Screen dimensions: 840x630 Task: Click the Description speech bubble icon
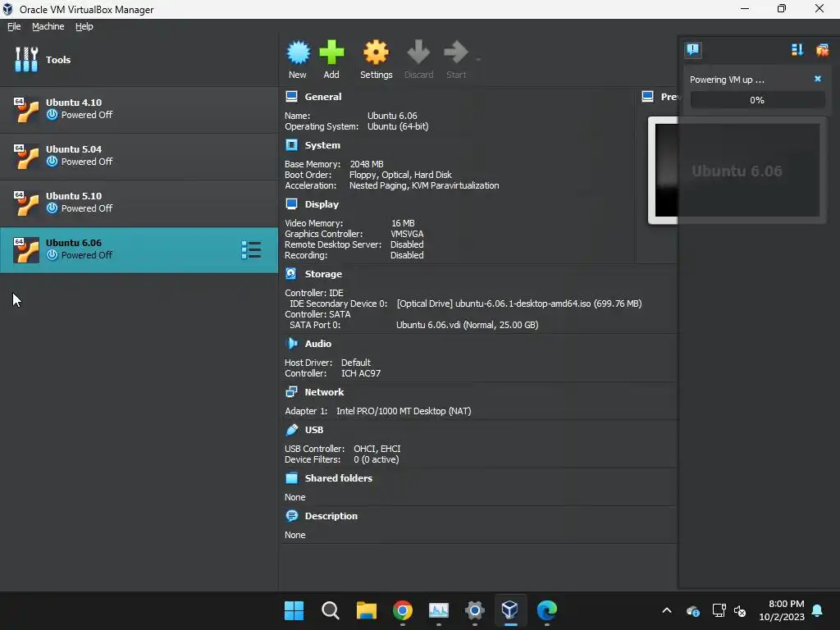pyautogui.click(x=291, y=516)
